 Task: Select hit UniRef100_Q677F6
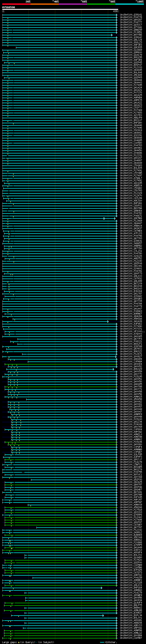click(x=131, y=339)
